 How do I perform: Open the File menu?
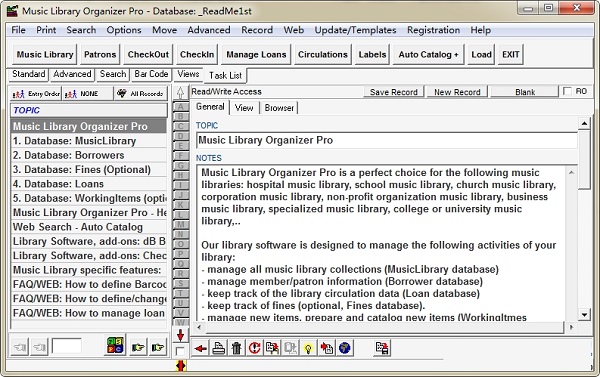[x=18, y=30]
